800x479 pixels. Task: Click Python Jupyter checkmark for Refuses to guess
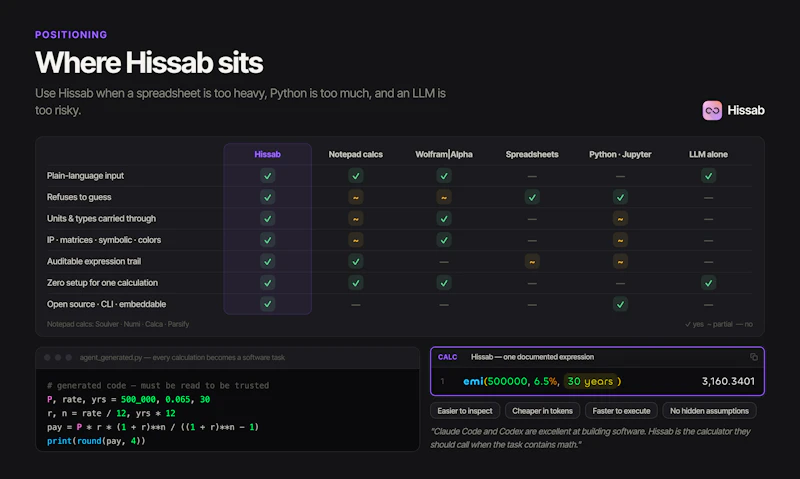(x=620, y=197)
